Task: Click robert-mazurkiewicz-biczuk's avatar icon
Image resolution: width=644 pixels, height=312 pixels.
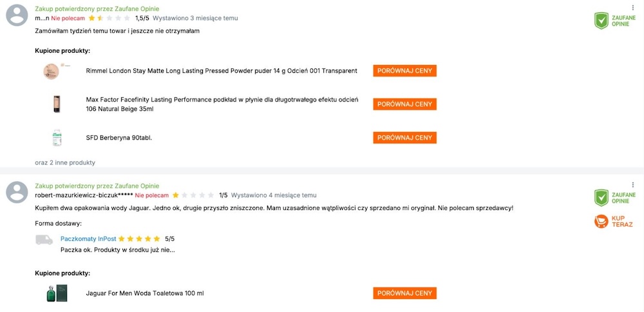Action: (x=17, y=192)
